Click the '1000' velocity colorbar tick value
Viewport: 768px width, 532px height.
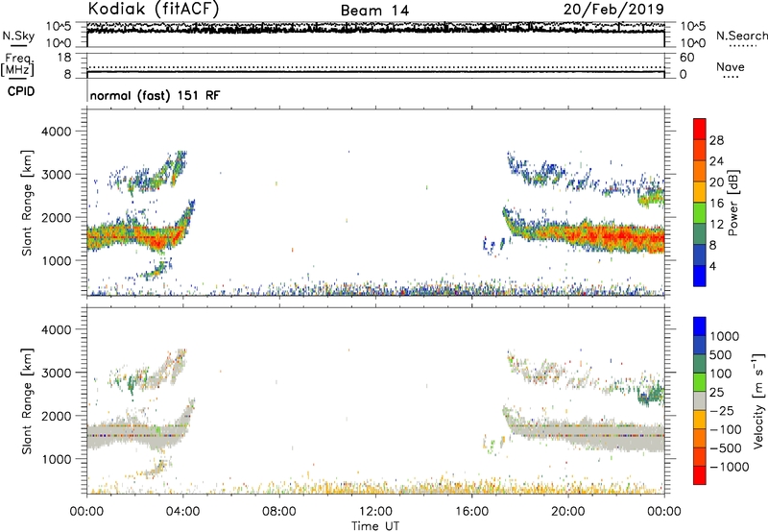[725, 336]
